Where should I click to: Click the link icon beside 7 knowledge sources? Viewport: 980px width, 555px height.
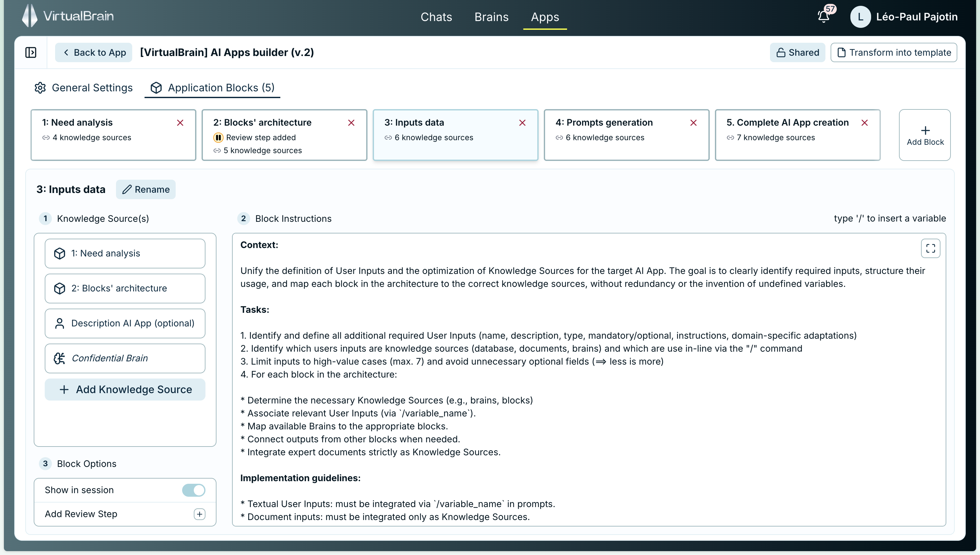coord(730,138)
